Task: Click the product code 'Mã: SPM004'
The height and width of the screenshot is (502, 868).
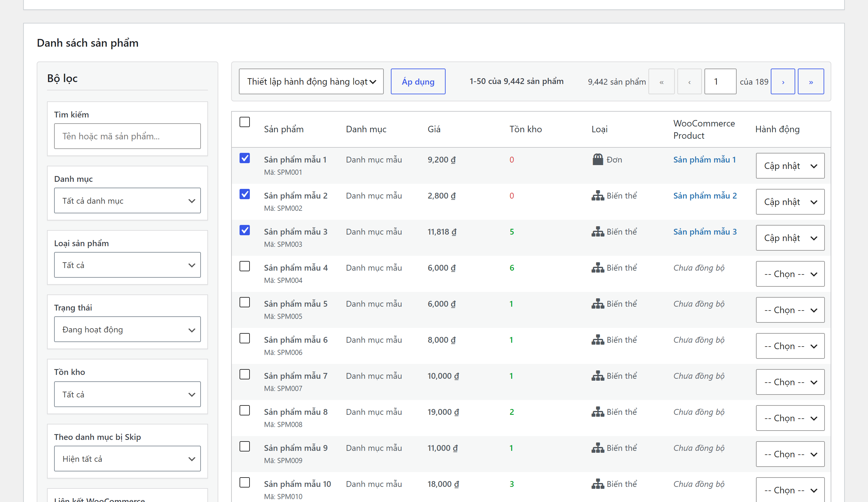Action: [x=283, y=280]
